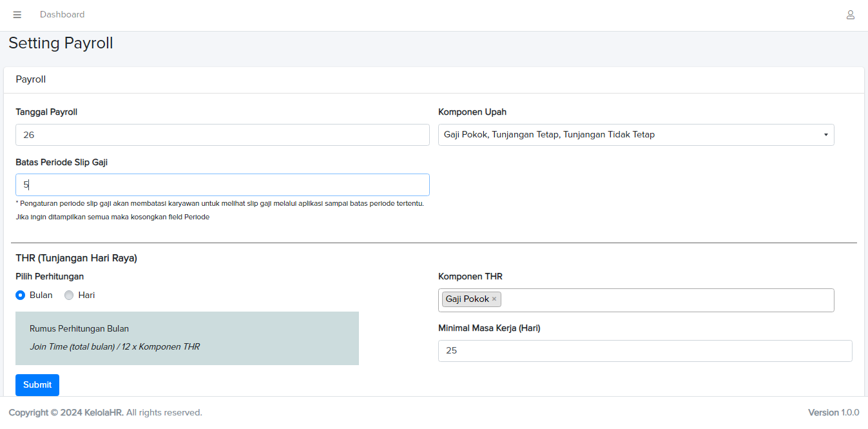The width and height of the screenshot is (868, 429).
Task: Remove the Gaji Pokok tag
Action: click(494, 299)
